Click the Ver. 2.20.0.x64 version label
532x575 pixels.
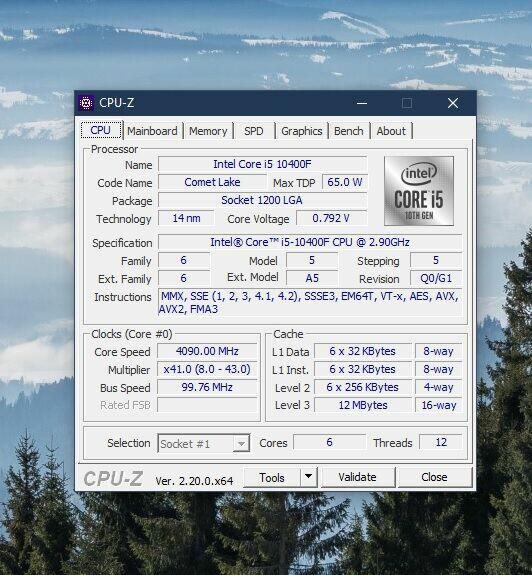pos(194,481)
